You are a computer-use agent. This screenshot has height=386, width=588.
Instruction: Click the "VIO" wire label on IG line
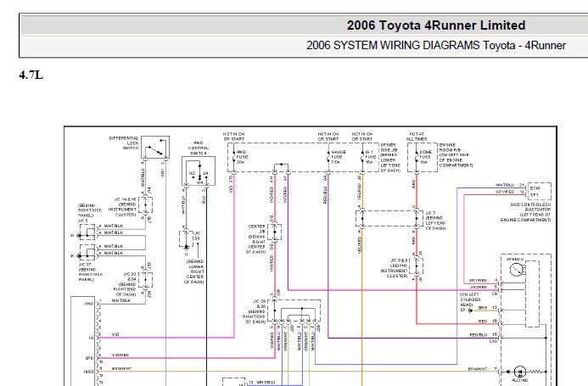tap(115, 334)
